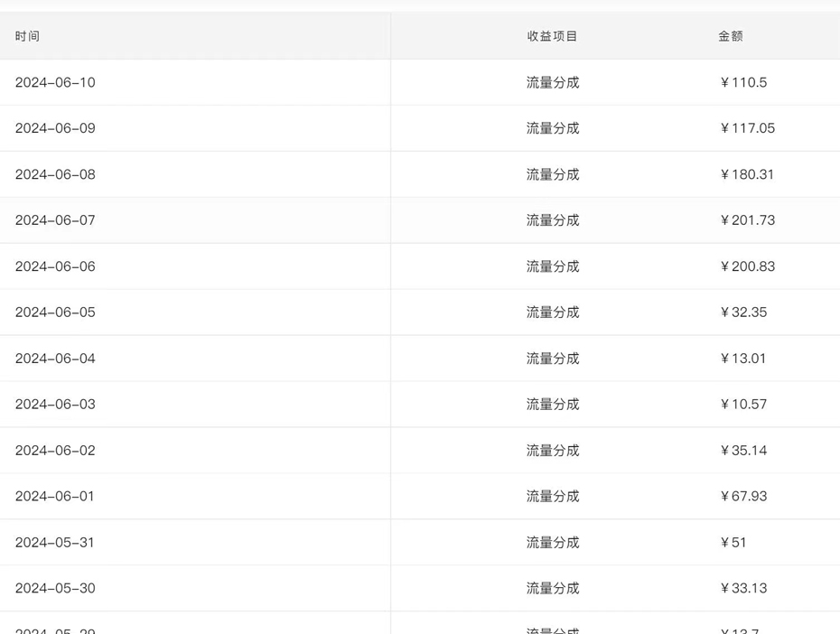Select the 2024-06-09 date row
The image size is (840, 634).
[55, 128]
